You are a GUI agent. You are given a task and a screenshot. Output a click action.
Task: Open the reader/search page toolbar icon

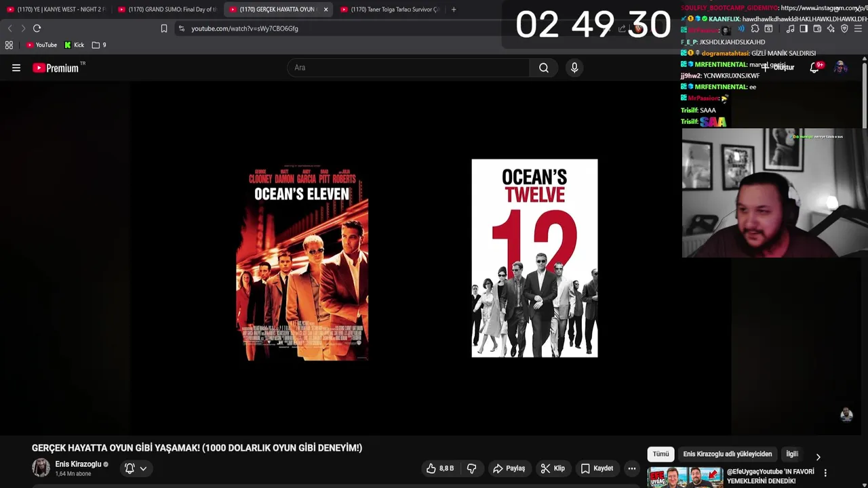[768, 28]
